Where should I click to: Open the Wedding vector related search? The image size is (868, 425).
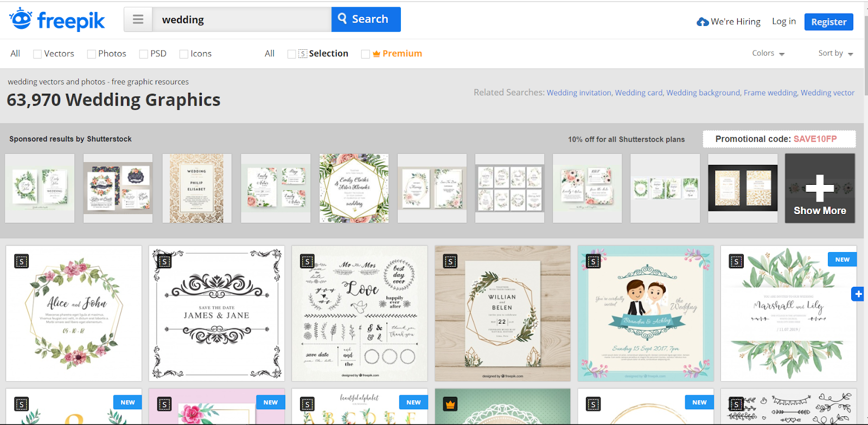(x=827, y=93)
